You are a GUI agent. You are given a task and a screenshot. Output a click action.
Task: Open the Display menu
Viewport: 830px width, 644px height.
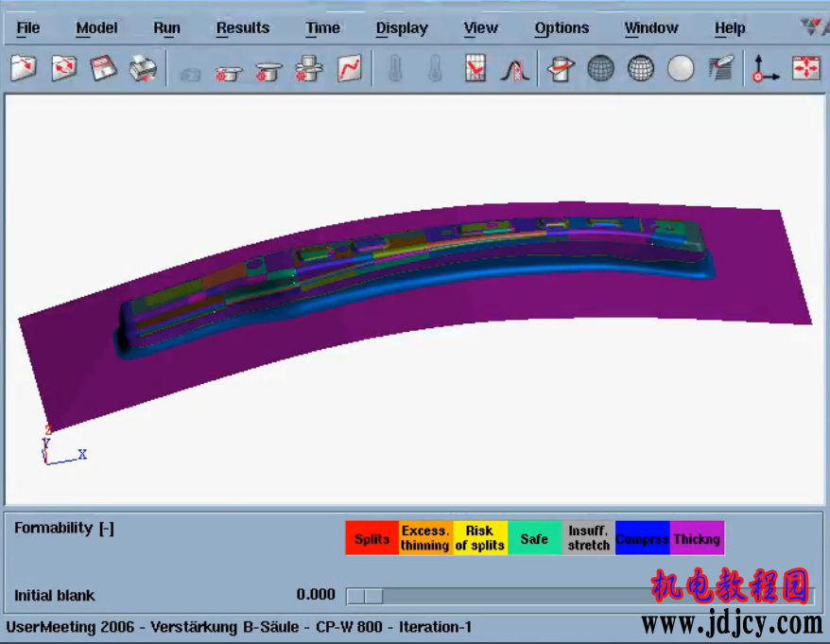402,28
